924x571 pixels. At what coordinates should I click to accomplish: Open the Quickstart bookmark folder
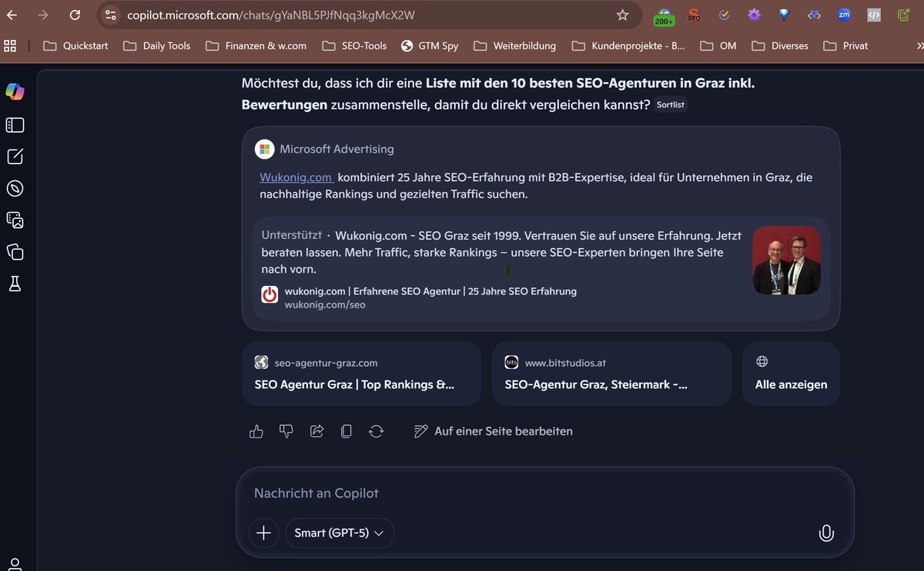tap(75, 45)
